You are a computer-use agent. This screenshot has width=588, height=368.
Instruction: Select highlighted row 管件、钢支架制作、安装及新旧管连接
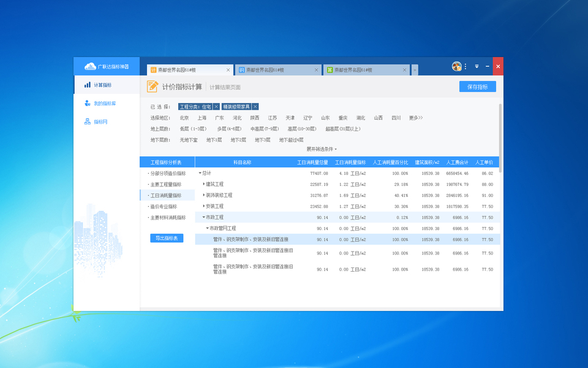347,239
